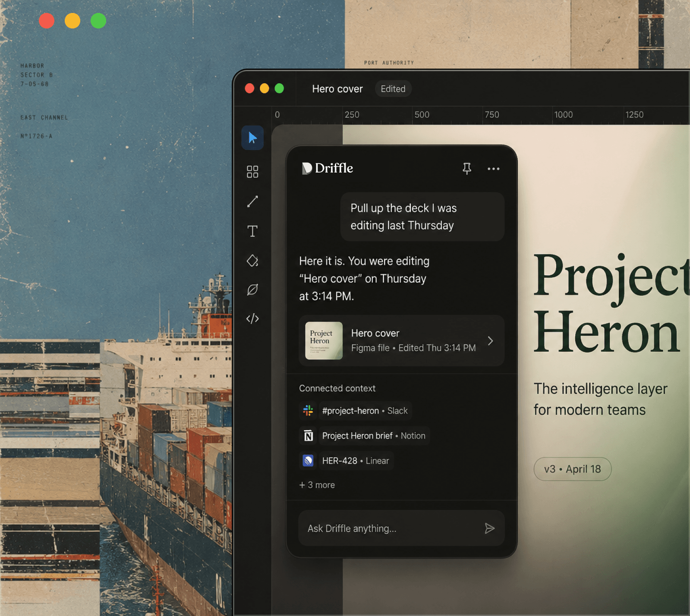690x616 pixels.
Task: Select the Line drawing tool
Action: click(252, 201)
